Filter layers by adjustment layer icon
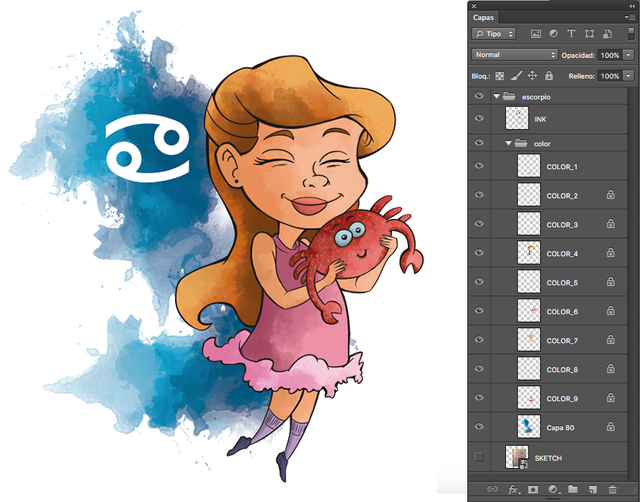Image resolution: width=640 pixels, height=502 pixels. 553,34
